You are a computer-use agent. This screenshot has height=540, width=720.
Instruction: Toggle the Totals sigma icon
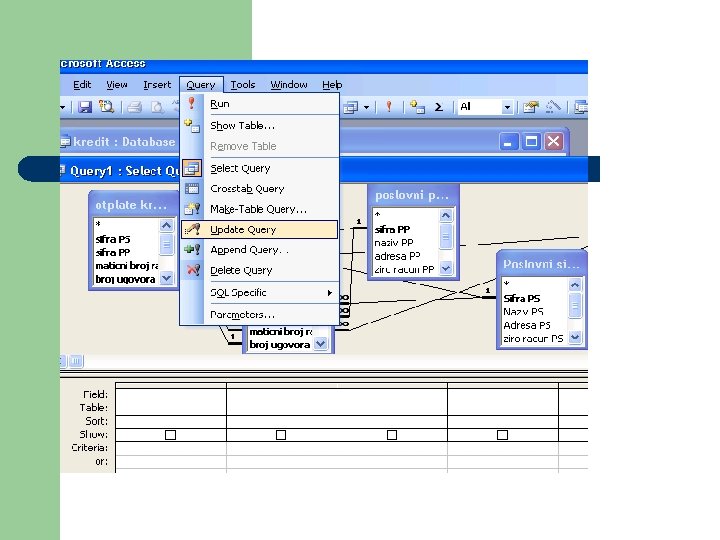coord(439,107)
